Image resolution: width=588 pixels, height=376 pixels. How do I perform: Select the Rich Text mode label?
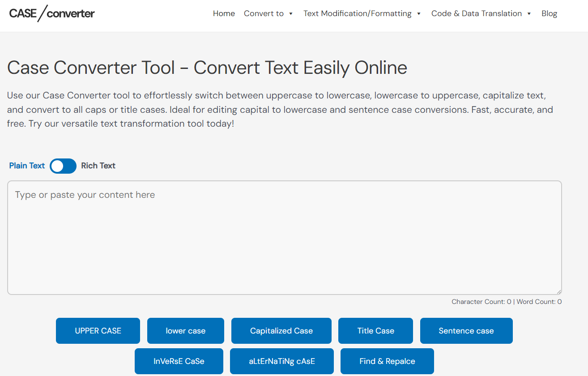point(98,166)
